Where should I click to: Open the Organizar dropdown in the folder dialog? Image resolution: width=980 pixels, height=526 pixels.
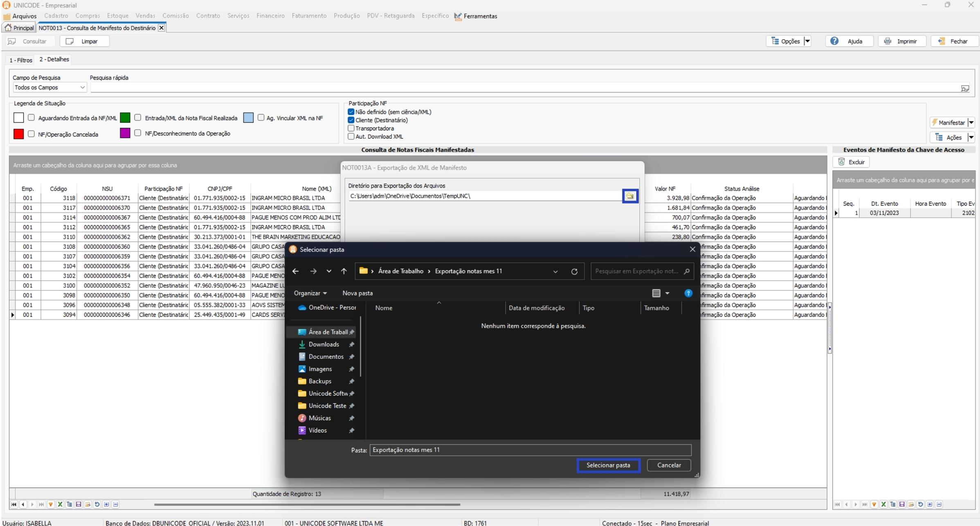pos(310,293)
